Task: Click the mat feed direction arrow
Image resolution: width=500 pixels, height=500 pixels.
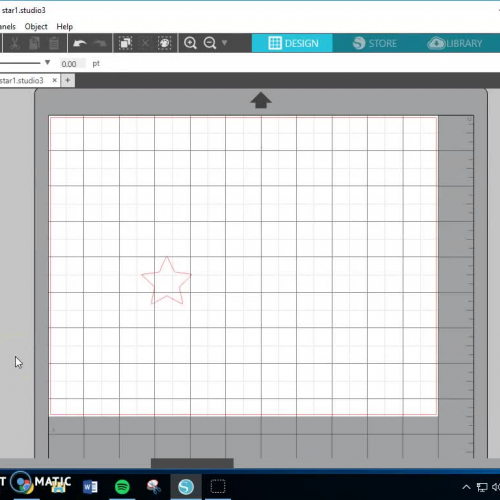Action: pyautogui.click(x=261, y=100)
